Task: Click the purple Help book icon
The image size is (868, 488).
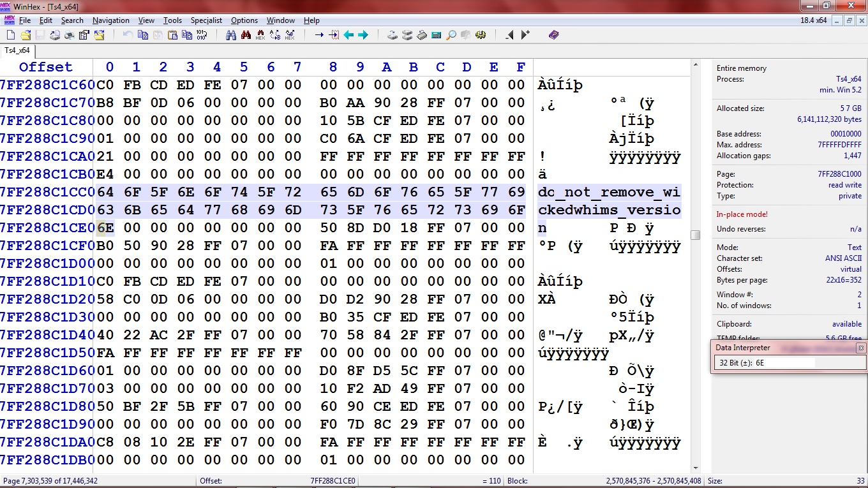Action: click(554, 35)
